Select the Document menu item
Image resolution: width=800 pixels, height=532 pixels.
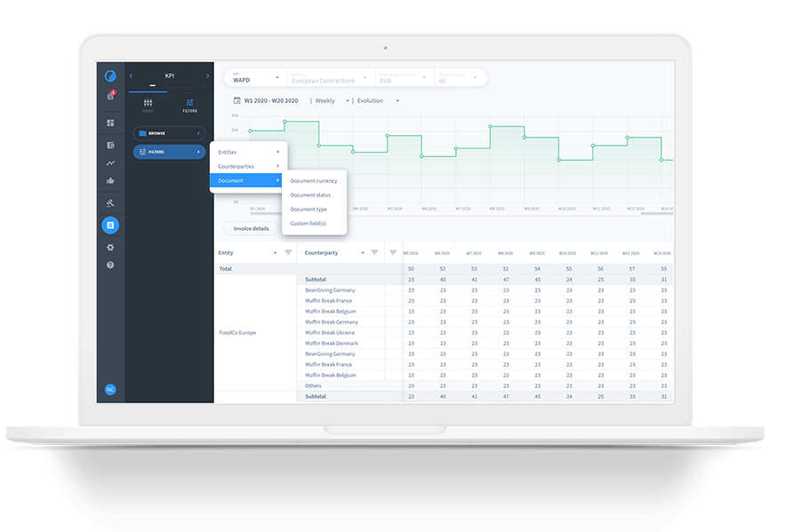click(246, 180)
